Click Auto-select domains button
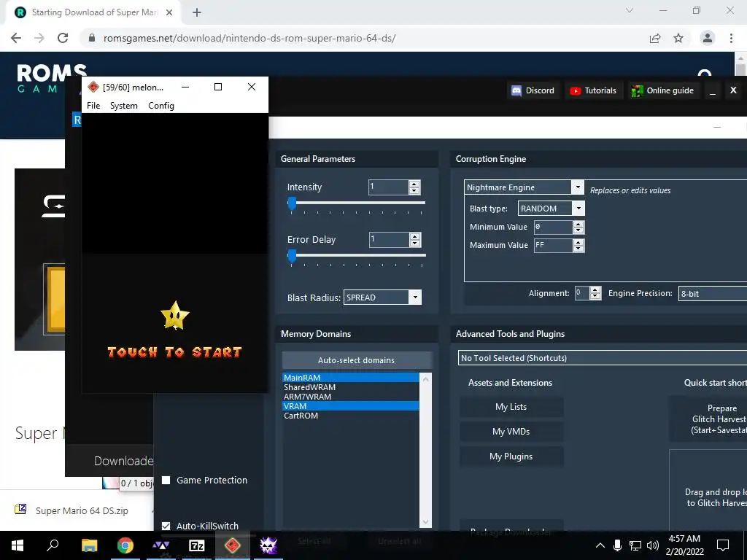The image size is (747, 560). click(x=356, y=360)
